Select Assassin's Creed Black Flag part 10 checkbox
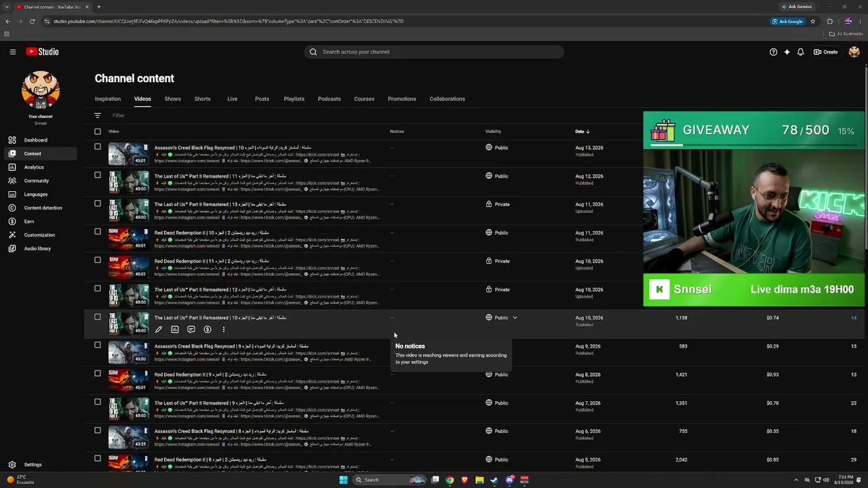Viewport: 868px width, 488px height. (98, 147)
